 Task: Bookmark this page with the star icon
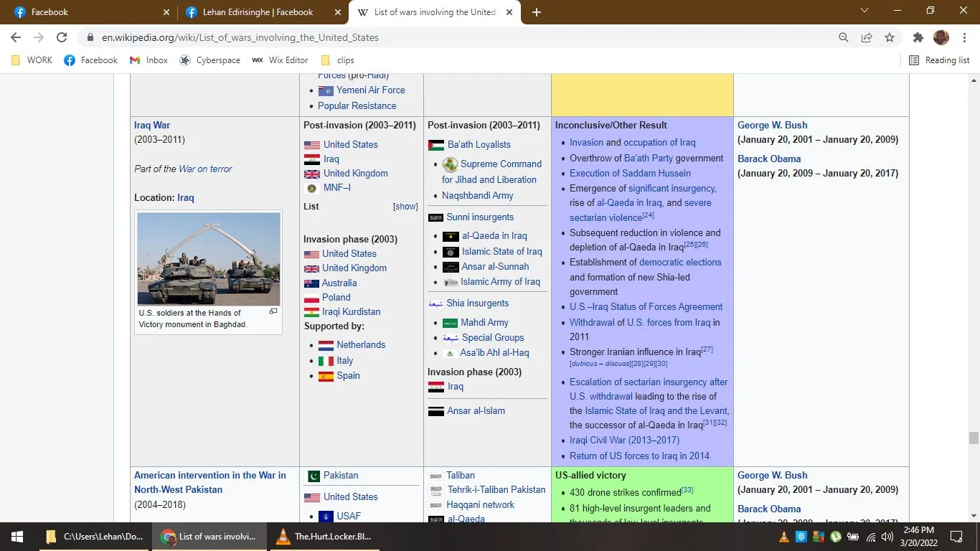[890, 37]
